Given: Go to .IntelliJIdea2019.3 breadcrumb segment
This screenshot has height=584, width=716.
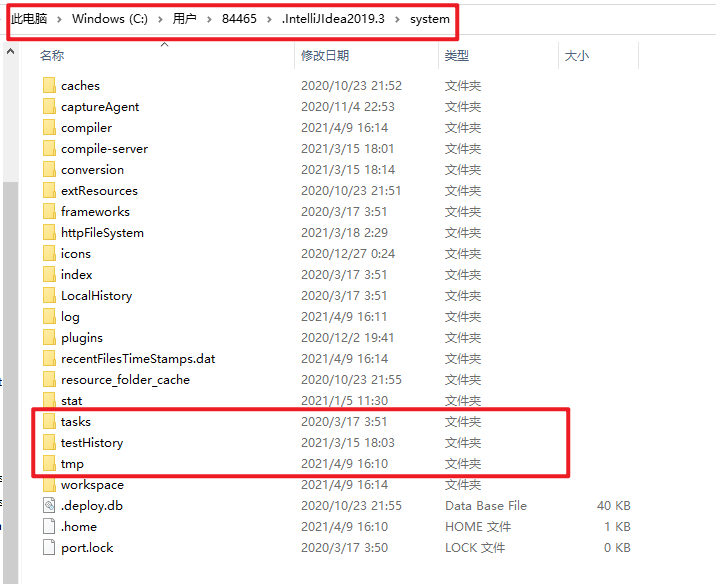Looking at the screenshot, I should (333, 19).
